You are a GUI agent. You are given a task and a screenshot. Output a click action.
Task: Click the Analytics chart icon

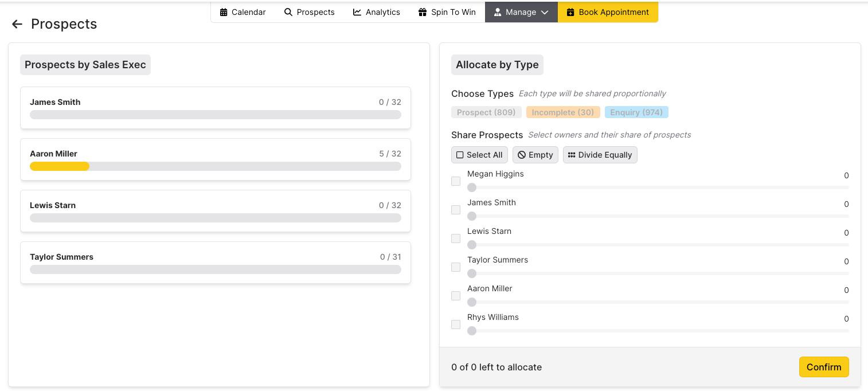(x=357, y=12)
